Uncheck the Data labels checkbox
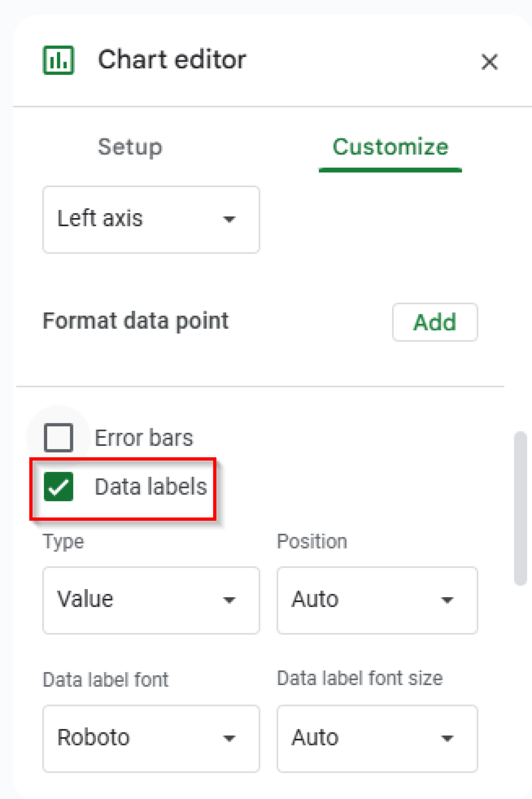Screen dimensions: 532x799 (59, 487)
